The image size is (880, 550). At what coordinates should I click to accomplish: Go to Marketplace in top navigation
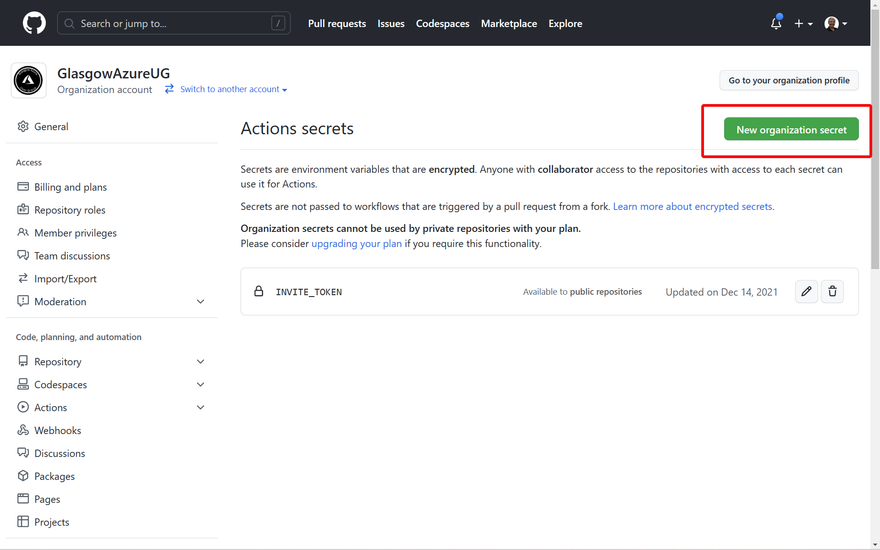click(x=509, y=23)
